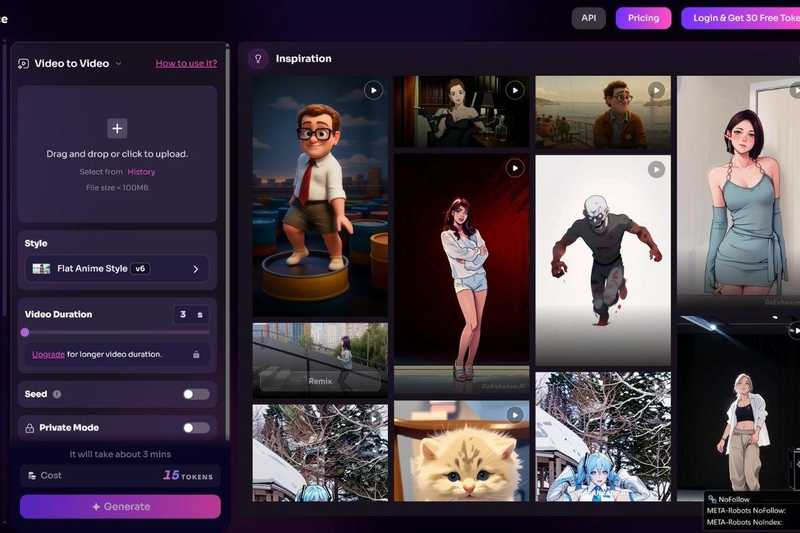The width and height of the screenshot is (800, 533).
Task: Open the API page
Action: point(588,18)
